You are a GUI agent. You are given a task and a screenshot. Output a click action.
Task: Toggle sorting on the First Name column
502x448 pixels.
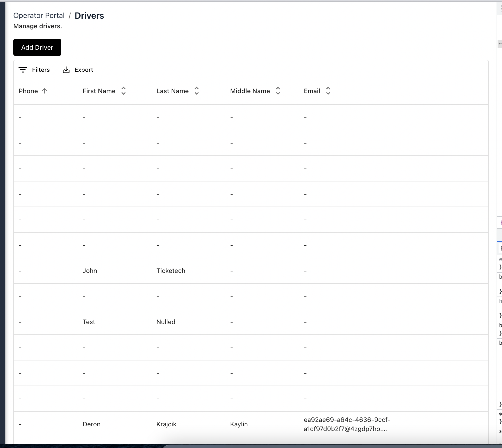click(123, 91)
